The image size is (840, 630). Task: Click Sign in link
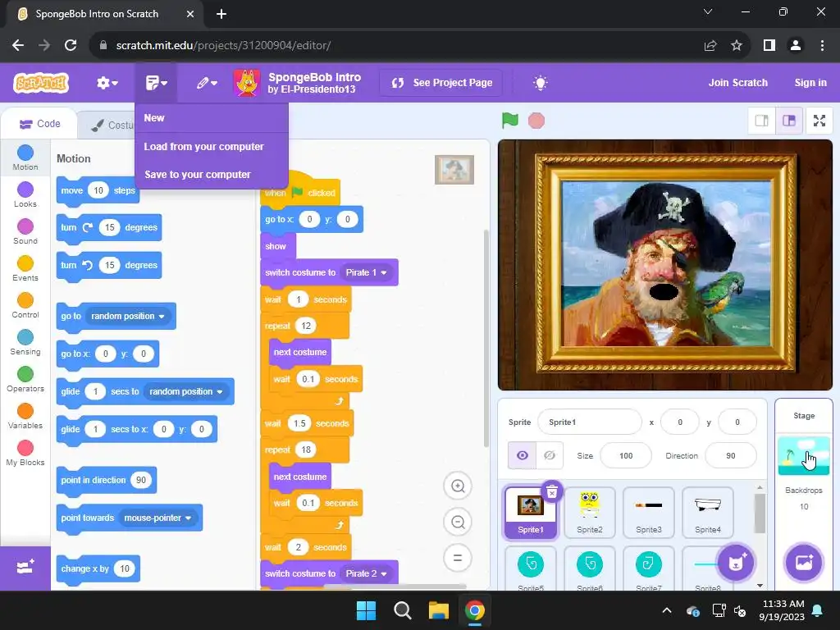(x=810, y=83)
